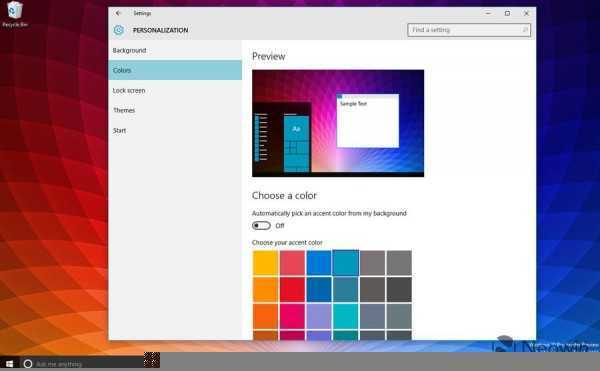
Task: Pick the bright red swatch in second row
Action: tap(292, 290)
